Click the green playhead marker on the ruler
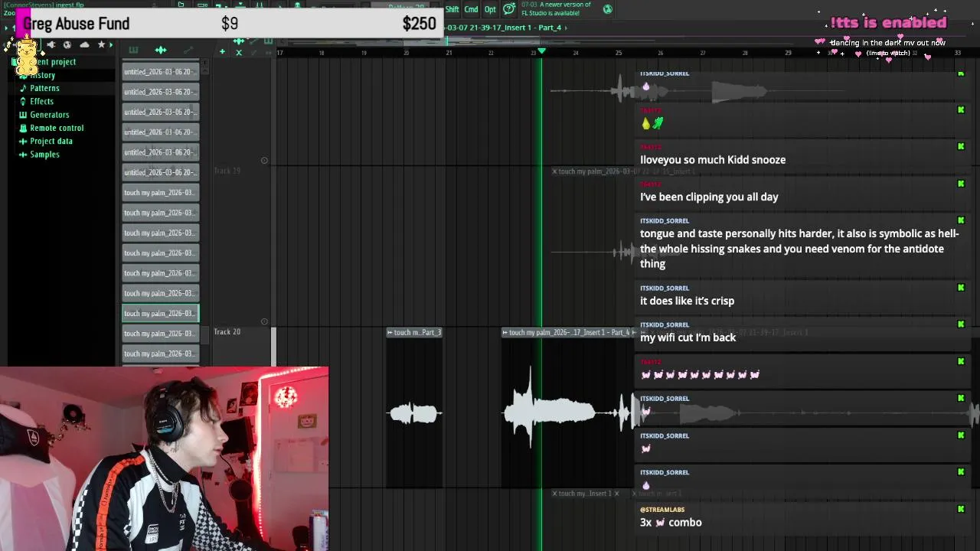The width and height of the screenshot is (980, 551). pos(541,51)
